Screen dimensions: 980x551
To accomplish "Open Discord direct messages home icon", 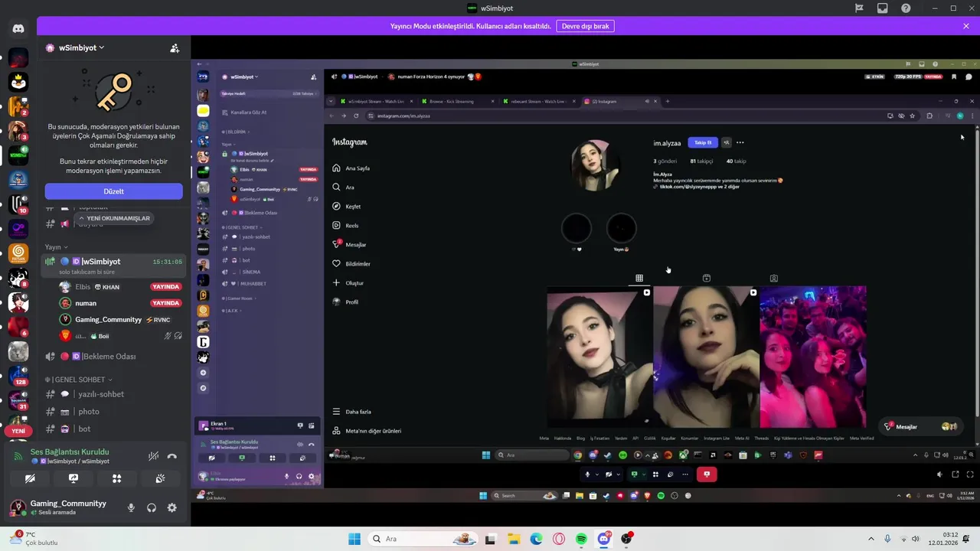I will (18, 29).
